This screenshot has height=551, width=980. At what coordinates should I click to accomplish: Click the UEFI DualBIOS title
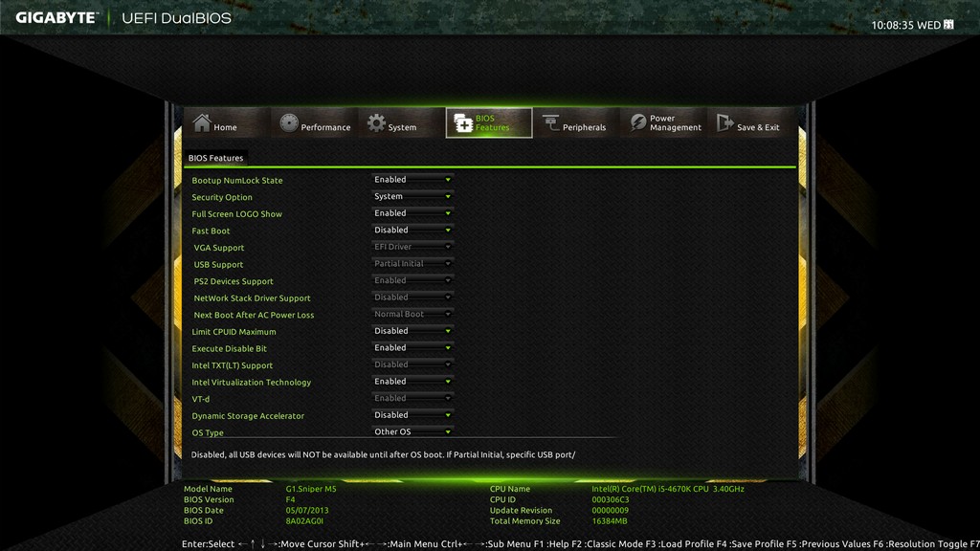(176, 18)
